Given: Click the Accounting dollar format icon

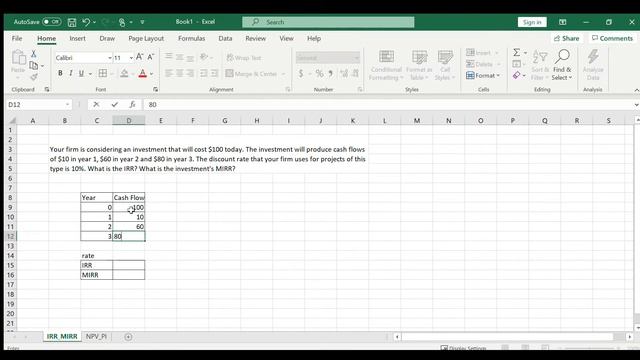Looking at the screenshot, I should pos(301,73).
